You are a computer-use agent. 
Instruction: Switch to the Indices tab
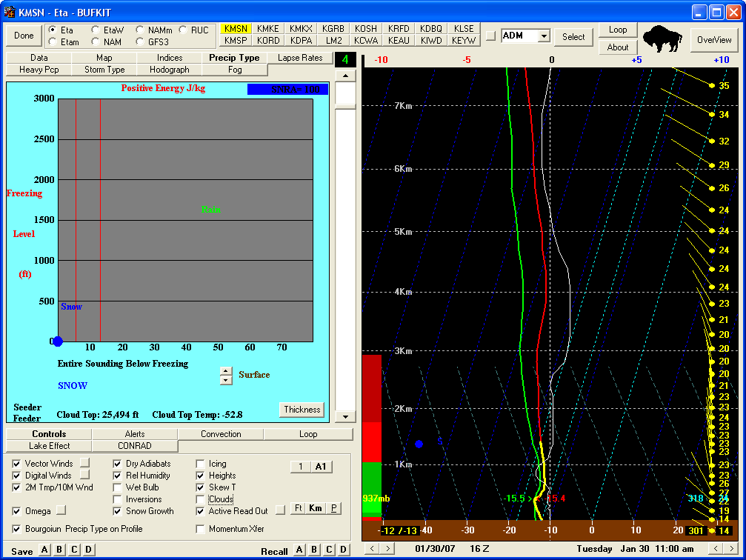(x=170, y=58)
